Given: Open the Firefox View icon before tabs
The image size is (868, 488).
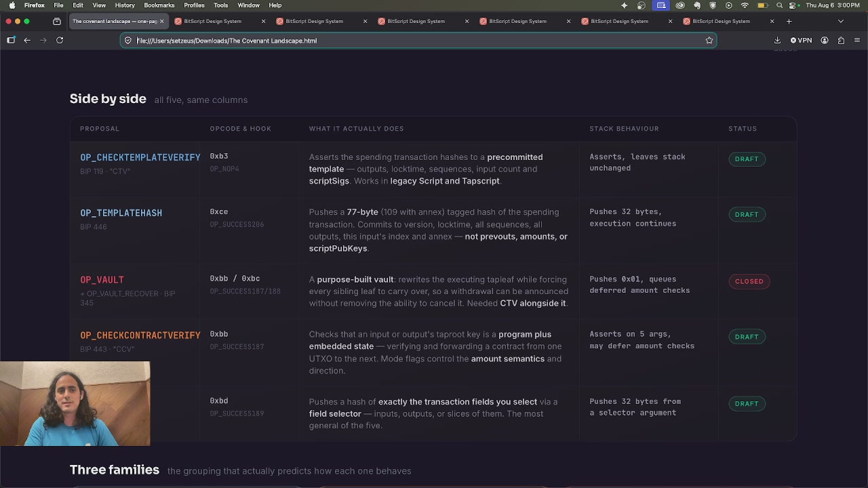Looking at the screenshot, I should pos(57,21).
